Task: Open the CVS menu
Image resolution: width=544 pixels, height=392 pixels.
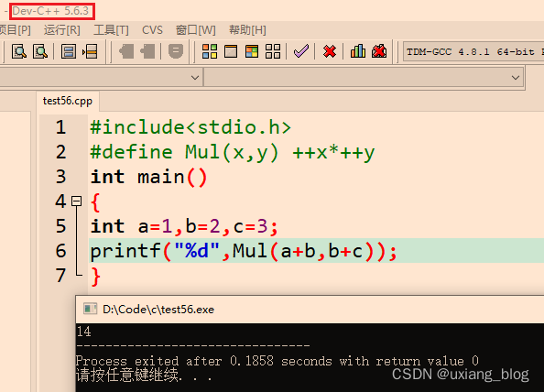Action: 152,30
